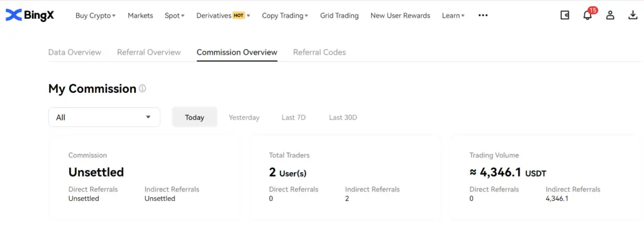644x235 pixels.
Task: Open the wallet icon in header
Action: click(x=565, y=16)
